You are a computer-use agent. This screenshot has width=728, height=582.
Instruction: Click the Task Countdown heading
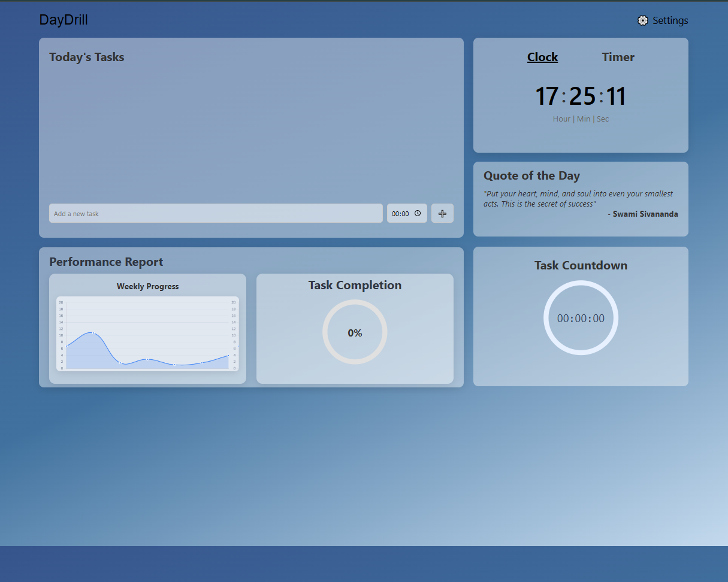(x=581, y=265)
